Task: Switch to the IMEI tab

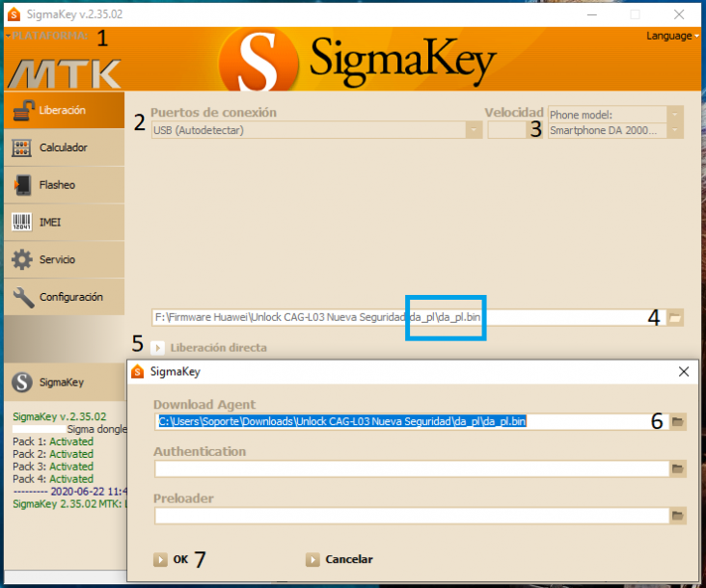Action: tap(64, 223)
